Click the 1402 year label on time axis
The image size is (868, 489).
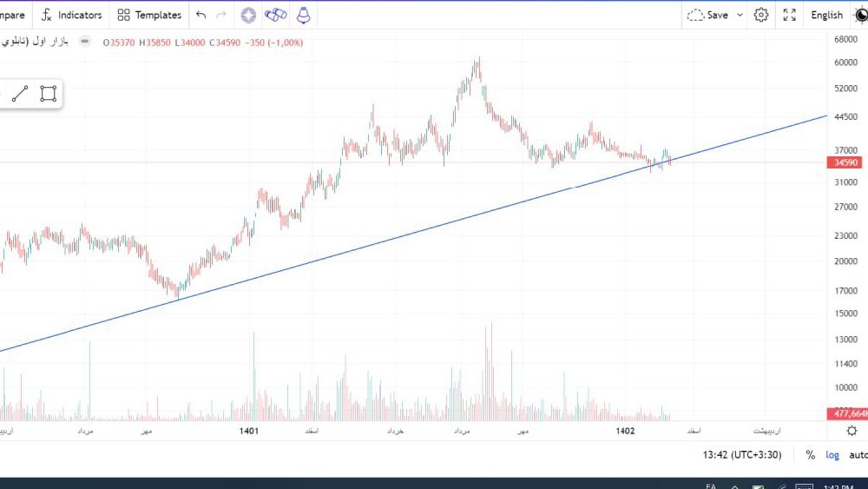[x=625, y=431]
